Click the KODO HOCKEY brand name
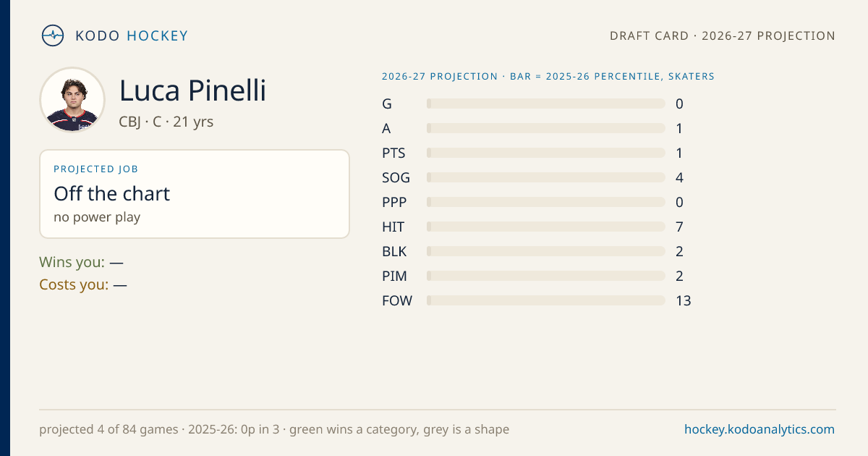Image resolution: width=868 pixels, height=456 pixels. [132, 35]
